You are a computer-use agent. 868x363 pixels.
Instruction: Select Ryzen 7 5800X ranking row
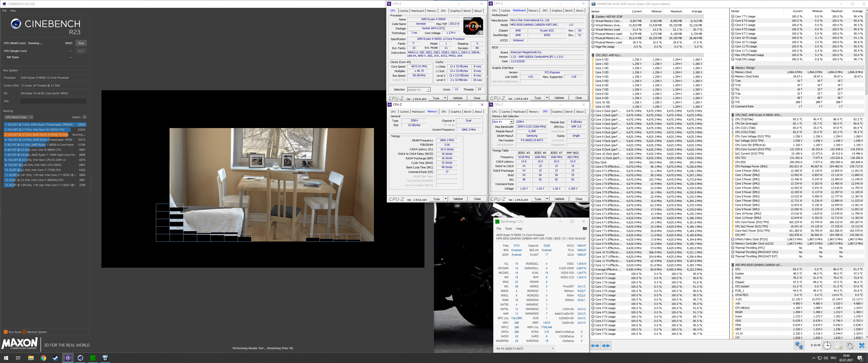(x=45, y=145)
